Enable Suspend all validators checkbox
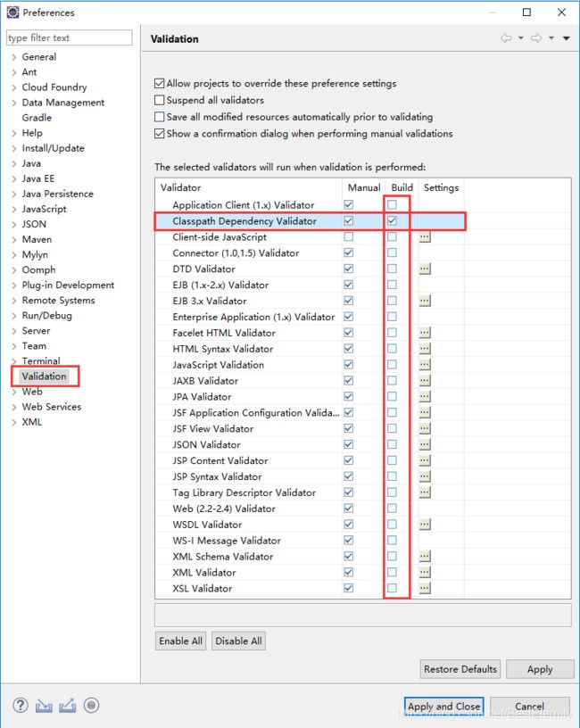 pos(160,100)
